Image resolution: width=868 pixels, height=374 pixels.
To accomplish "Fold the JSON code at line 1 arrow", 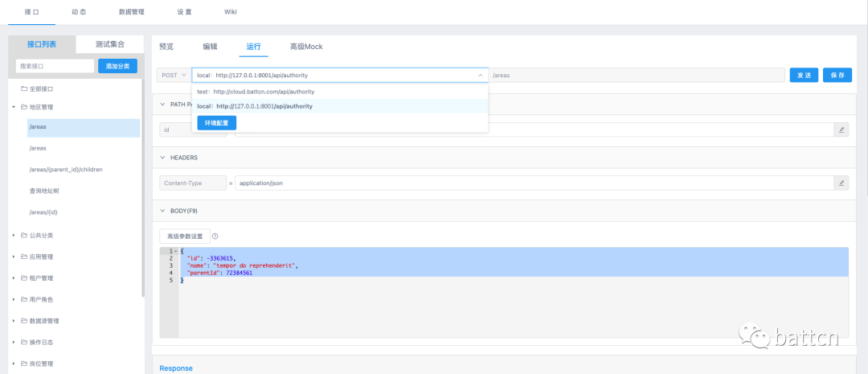I will pos(175,251).
